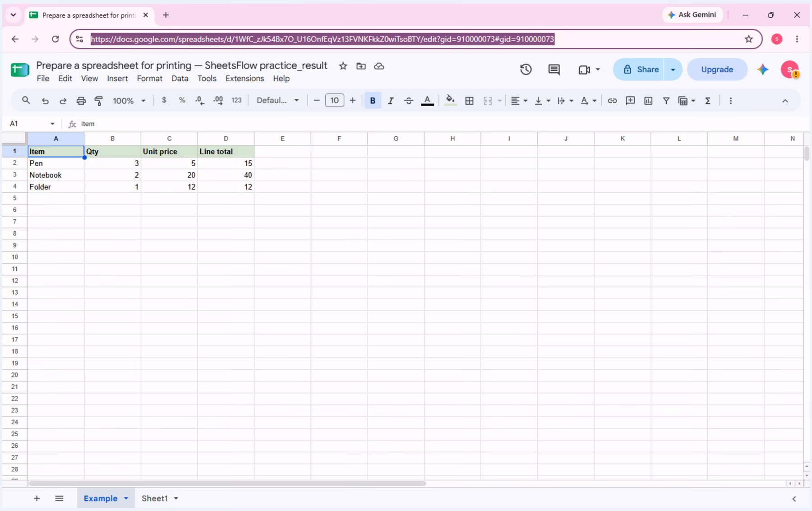Image resolution: width=812 pixels, height=511 pixels.
Task: Open the Format menu
Action: [x=149, y=79]
